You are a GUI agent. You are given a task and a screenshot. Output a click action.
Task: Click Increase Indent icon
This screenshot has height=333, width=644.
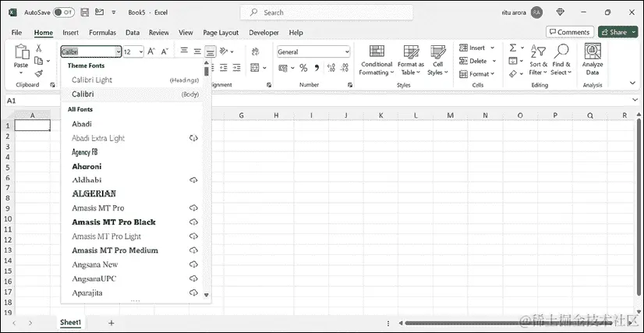tap(236, 68)
